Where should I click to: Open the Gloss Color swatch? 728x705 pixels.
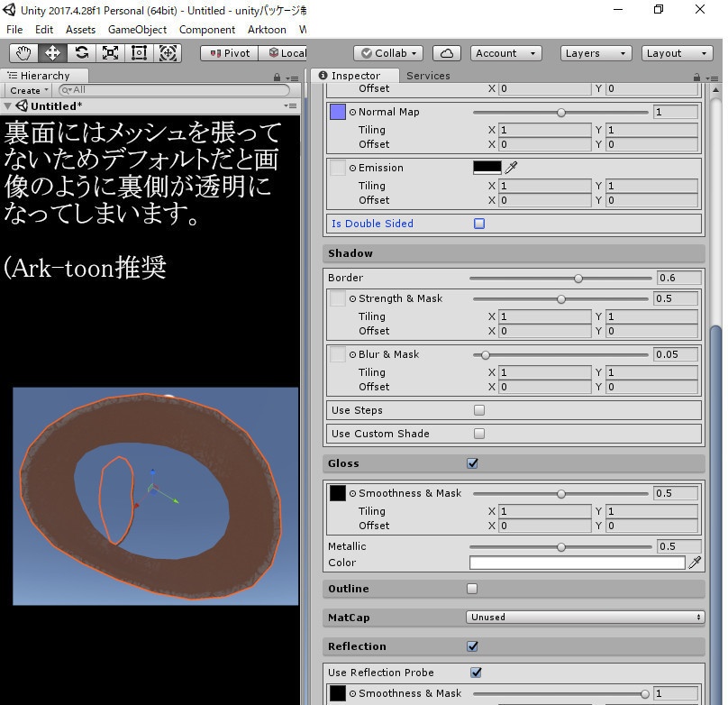[x=578, y=563]
